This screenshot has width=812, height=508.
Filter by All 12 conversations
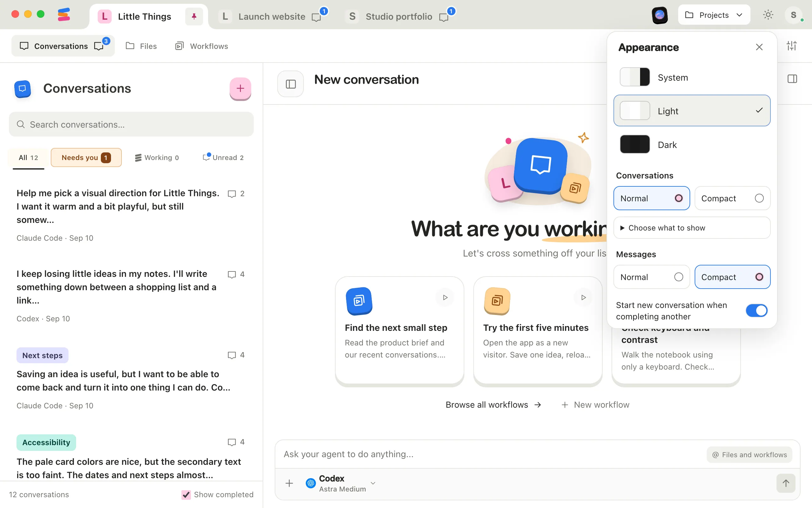(28, 157)
